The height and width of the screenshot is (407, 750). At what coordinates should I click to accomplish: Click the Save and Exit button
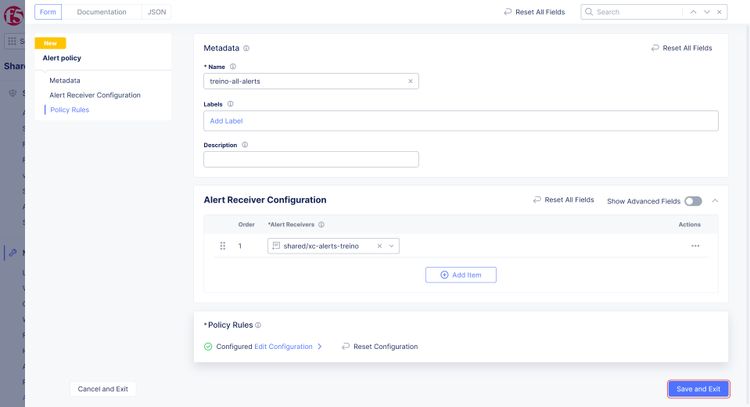pos(698,389)
